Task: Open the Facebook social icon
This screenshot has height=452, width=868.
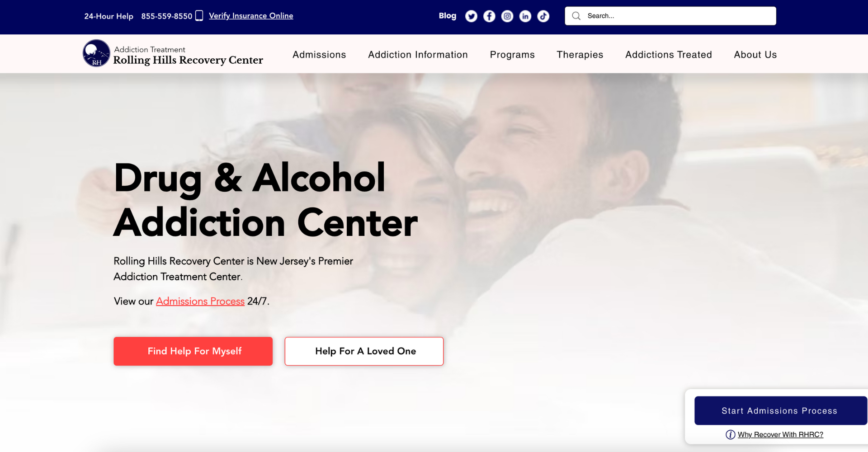Action: (x=489, y=16)
